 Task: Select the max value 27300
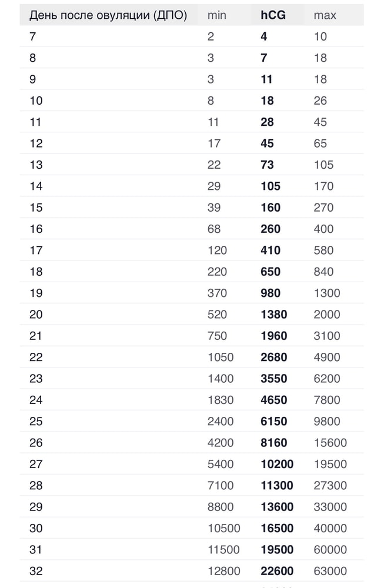click(x=330, y=486)
